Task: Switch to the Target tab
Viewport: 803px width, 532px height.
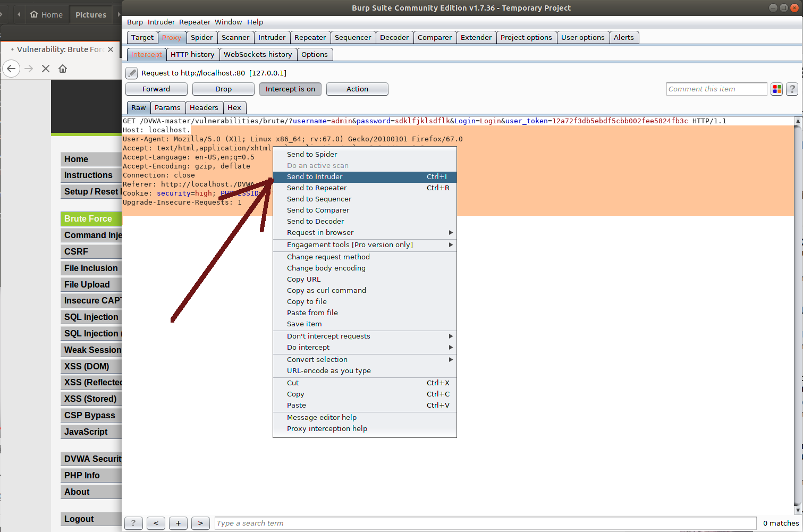Action: tap(142, 38)
